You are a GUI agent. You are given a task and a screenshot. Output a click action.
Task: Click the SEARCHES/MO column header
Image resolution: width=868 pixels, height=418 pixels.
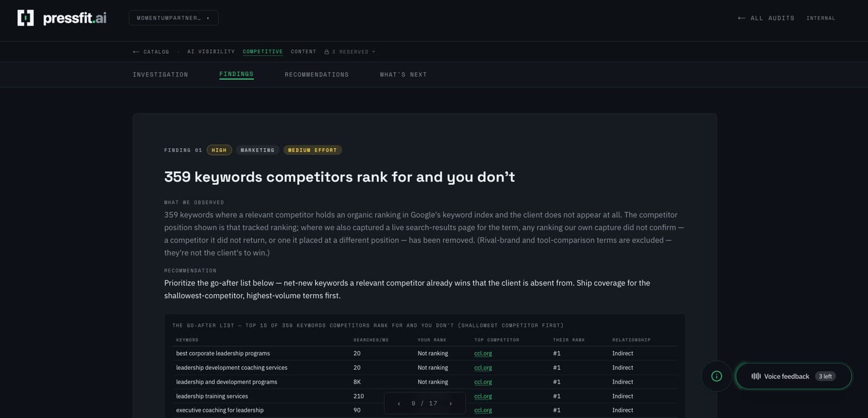[x=371, y=340]
